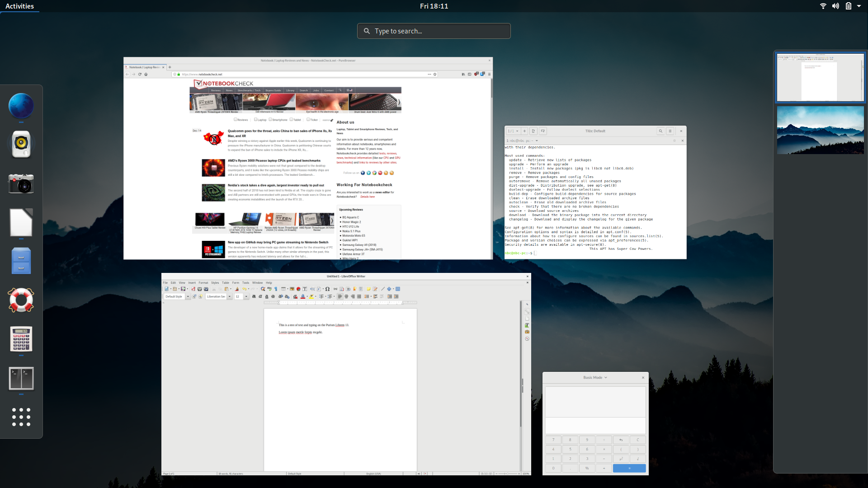This screenshot has height=488, width=868.
Task: Click Activities in the top bar
Action: 19,6
